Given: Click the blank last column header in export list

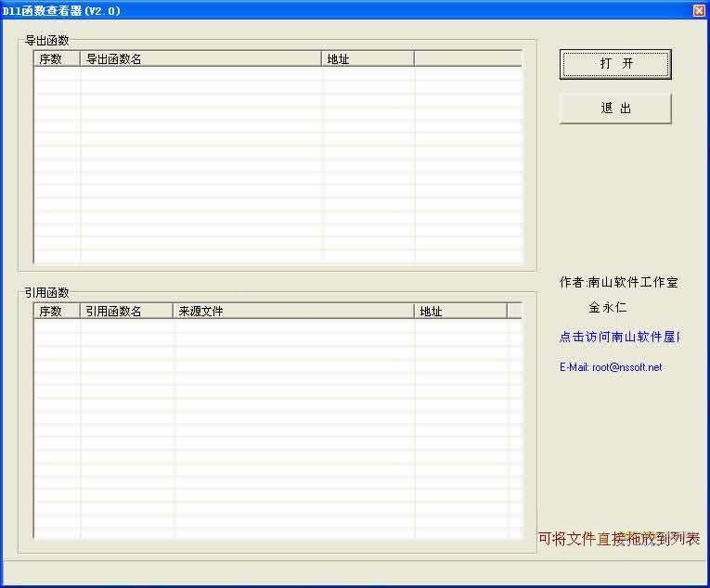Looking at the screenshot, I should (x=468, y=58).
